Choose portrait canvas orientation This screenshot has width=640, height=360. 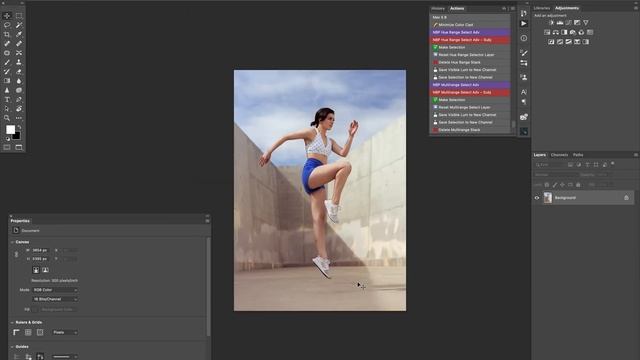(x=36, y=270)
